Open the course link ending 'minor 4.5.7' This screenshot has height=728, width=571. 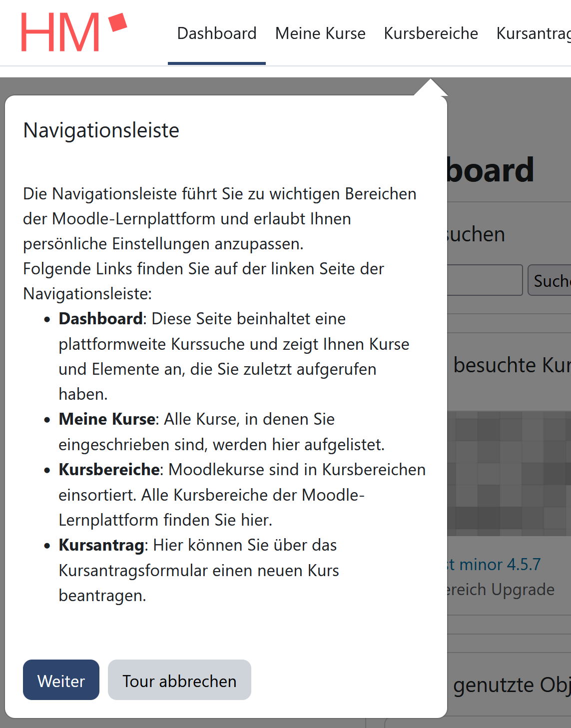pos(495,565)
